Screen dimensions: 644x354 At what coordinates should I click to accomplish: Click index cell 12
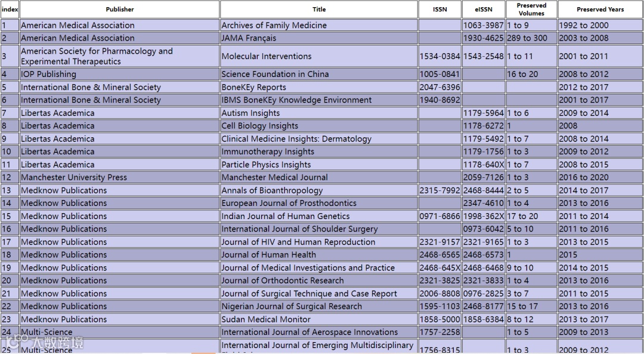point(10,177)
